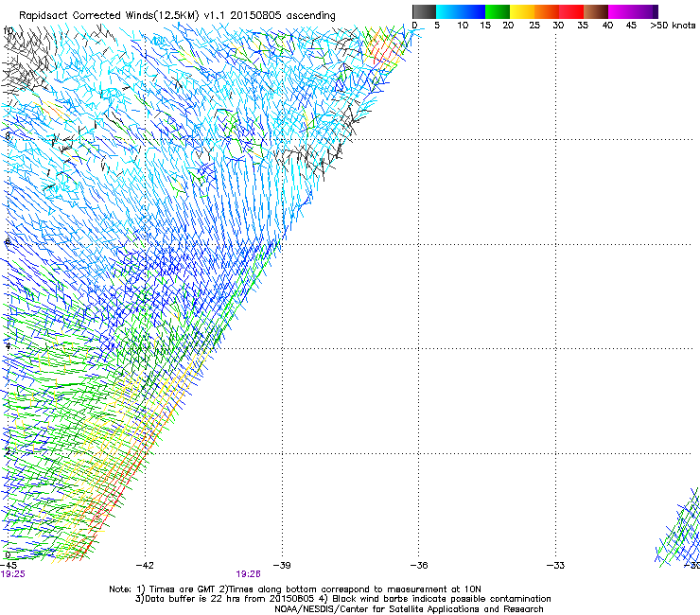
Task: Click the brown 35-40 knots legend swatch
Action: pos(596,11)
